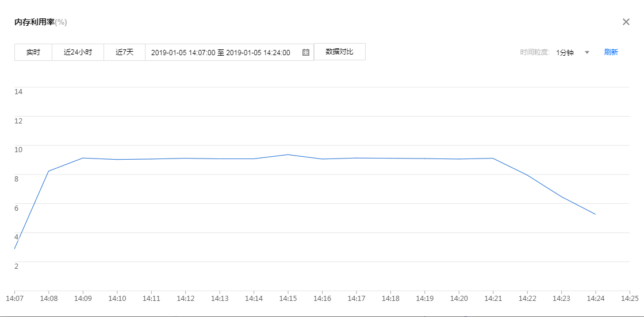The height and width of the screenshot is (317, 644).
Task: Click the 数据对比 button
Action: 339,52
